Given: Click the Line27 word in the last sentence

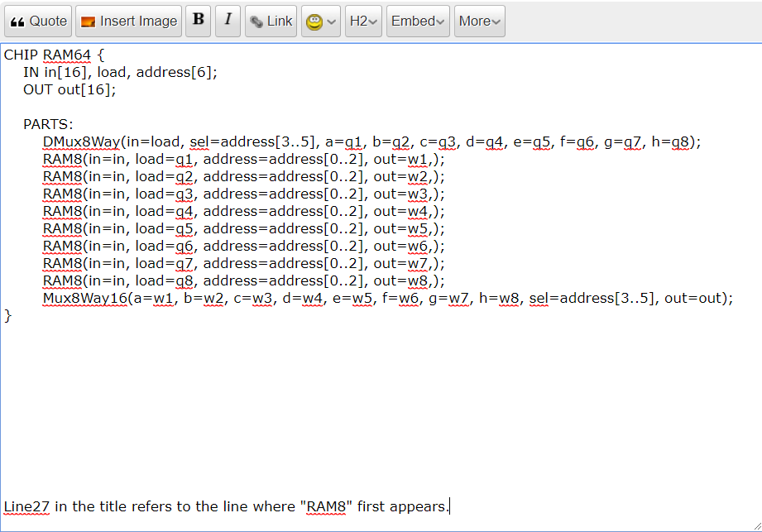Looking at the screenshot, I should click(26, 506).
